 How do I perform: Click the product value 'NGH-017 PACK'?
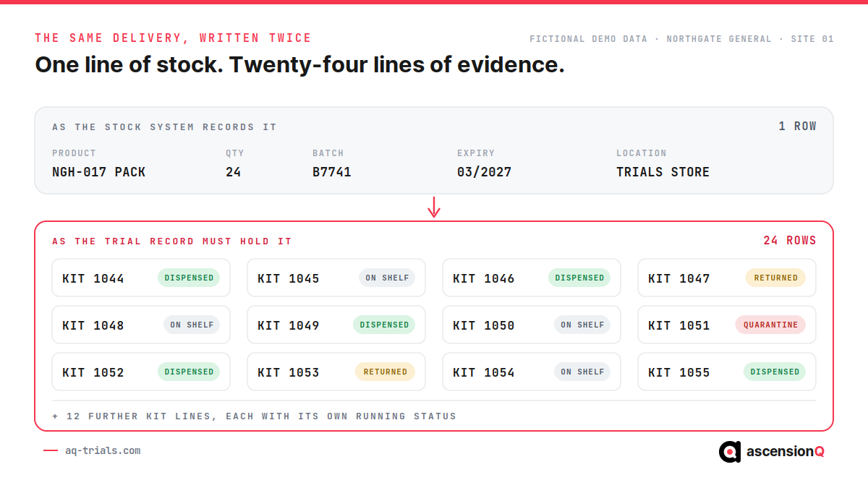[x=99, y=172]
